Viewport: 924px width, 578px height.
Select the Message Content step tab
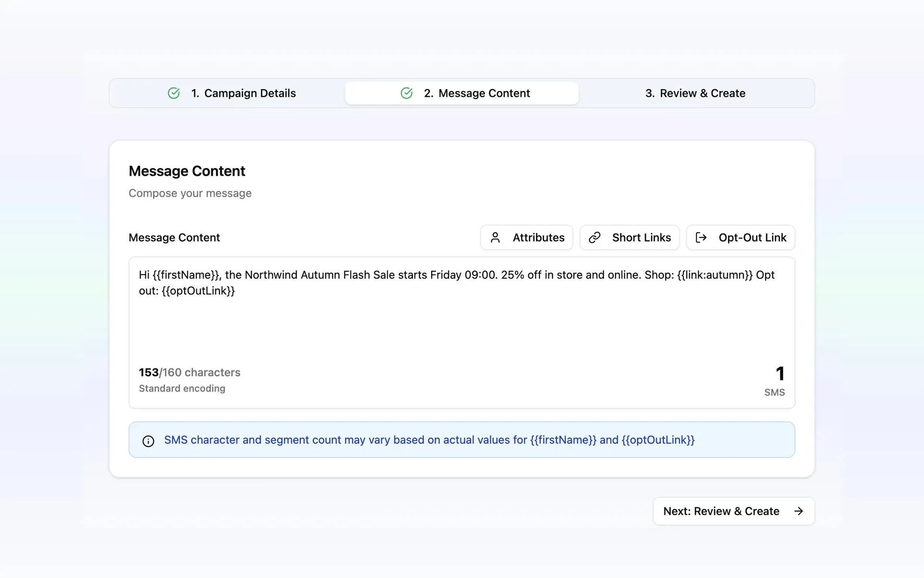point(462,93)
